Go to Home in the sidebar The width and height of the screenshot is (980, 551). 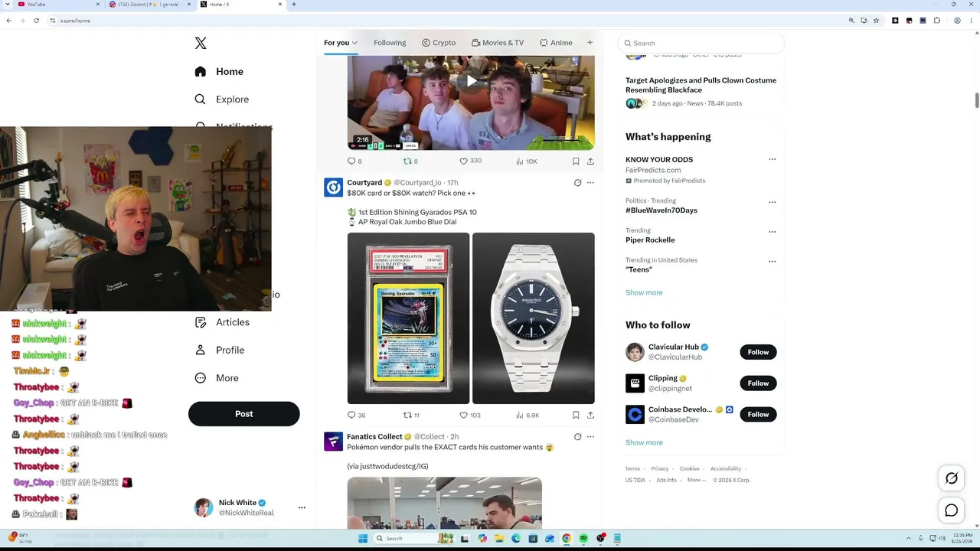point(219,72)
